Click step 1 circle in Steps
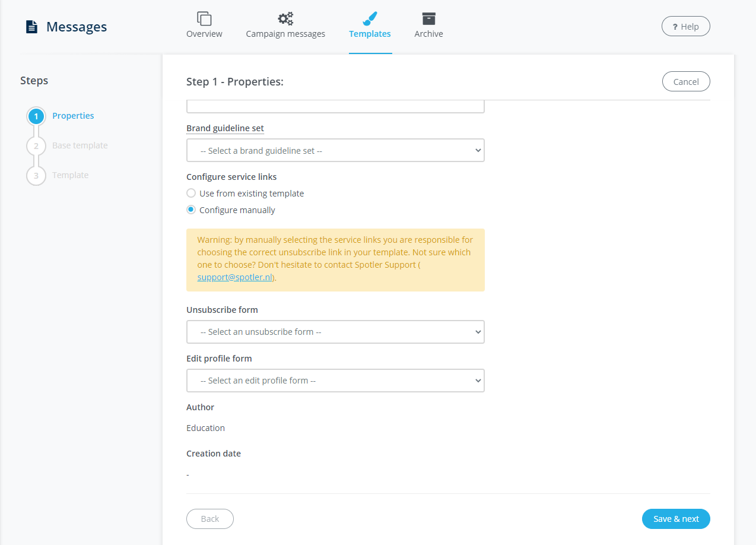 point(36,116)
